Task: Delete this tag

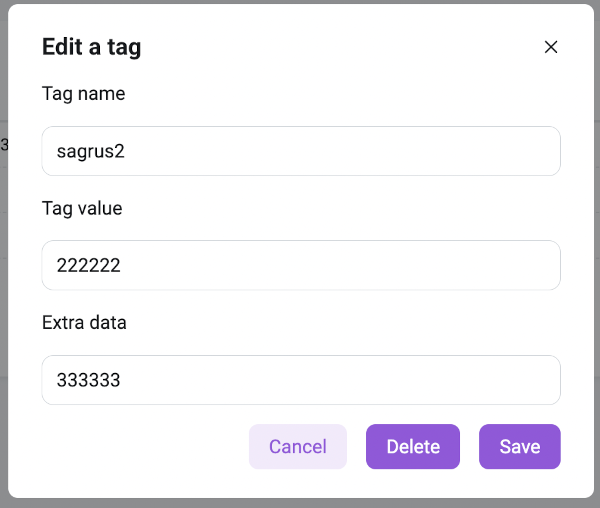Action: pos(412,447)
